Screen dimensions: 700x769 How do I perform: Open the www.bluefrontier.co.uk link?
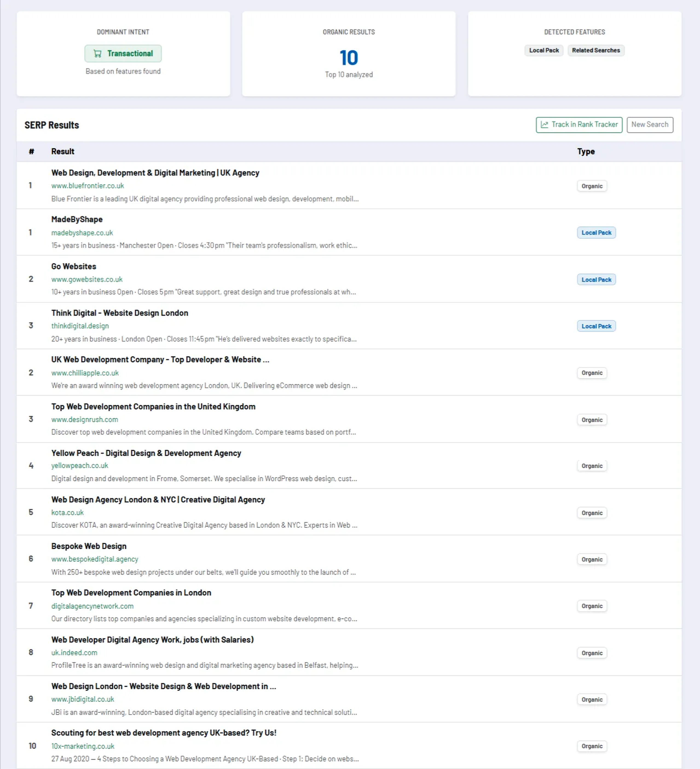[88, 186]
